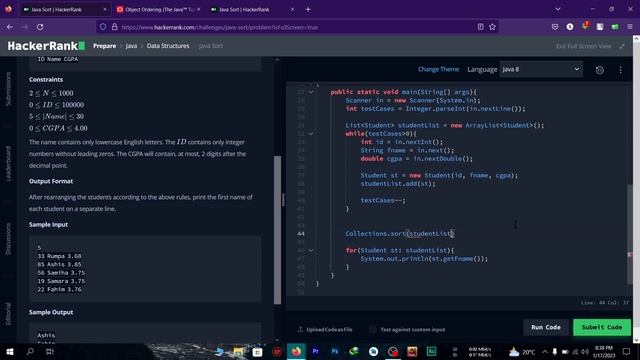Open the weather 20°C widget
The height and width of the screenshot is (360, 640).
(522, 351)
